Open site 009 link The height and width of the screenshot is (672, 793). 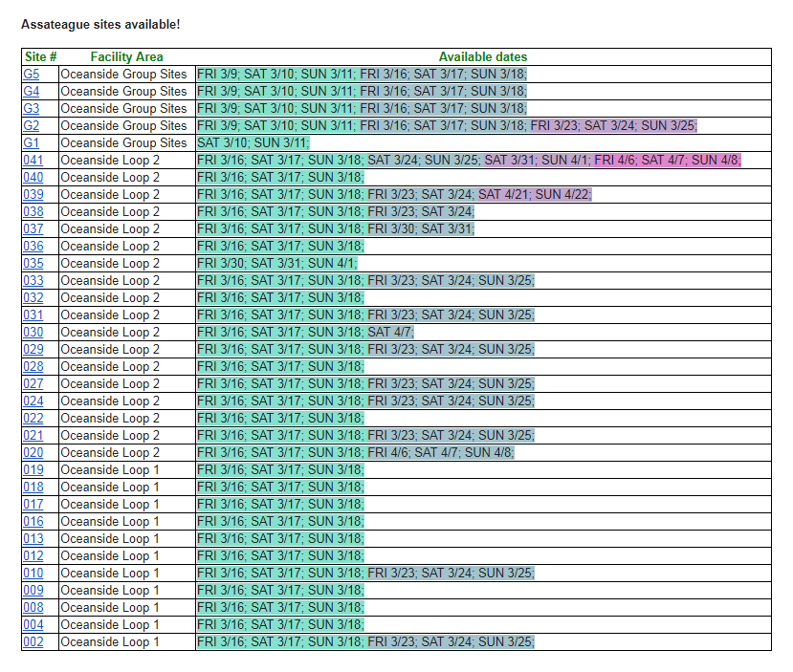pyautogui.click(x=33, y=590)
